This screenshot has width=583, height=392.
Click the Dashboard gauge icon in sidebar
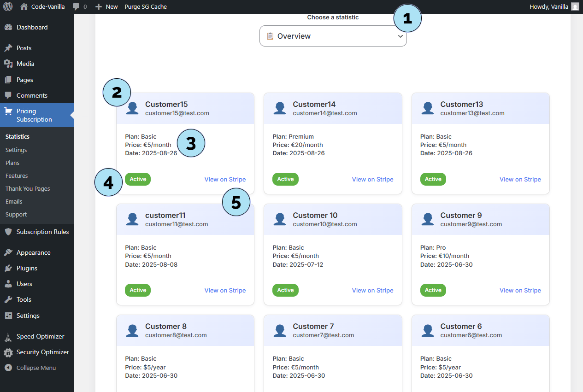click(x=8, y=27)
